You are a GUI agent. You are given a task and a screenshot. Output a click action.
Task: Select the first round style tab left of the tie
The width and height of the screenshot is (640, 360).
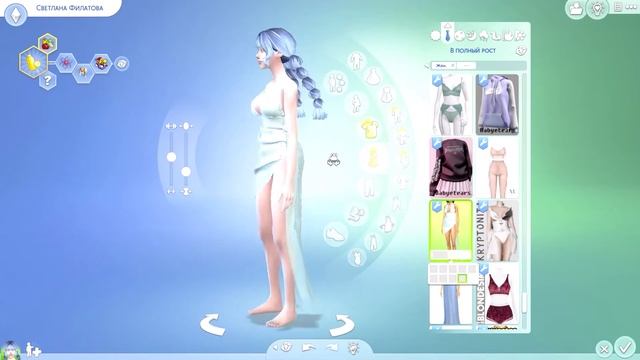click(436, 36)
